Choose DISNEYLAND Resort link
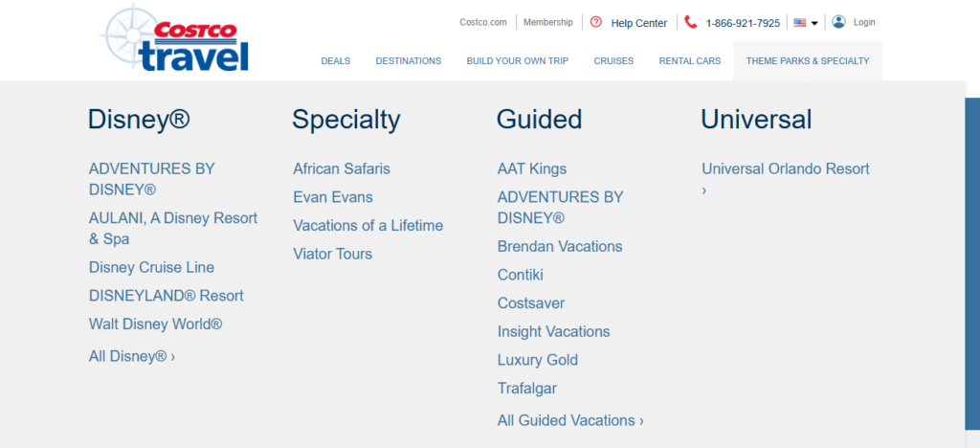Viewport: 980px width, 448px height. (167, 296)
